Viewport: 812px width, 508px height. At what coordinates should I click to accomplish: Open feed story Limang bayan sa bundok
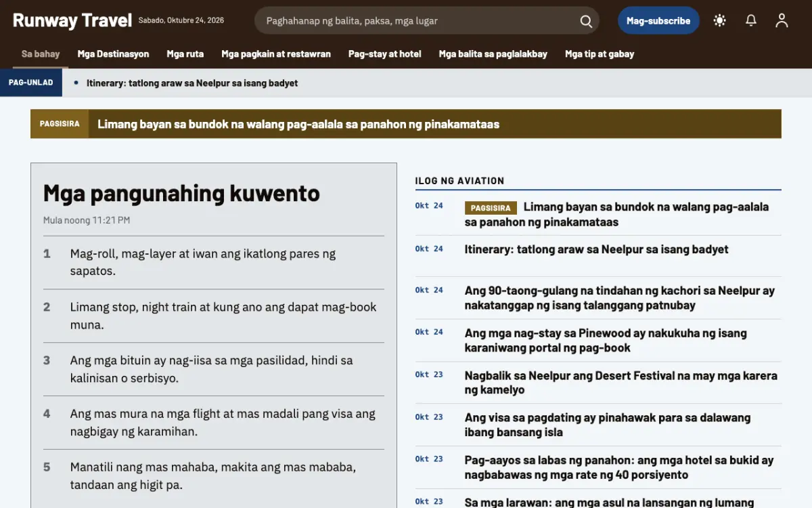(x=616, y=214)
